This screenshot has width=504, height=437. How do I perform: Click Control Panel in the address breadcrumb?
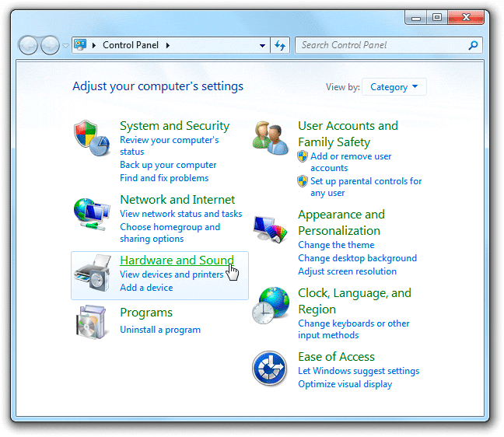pos(131,45)
